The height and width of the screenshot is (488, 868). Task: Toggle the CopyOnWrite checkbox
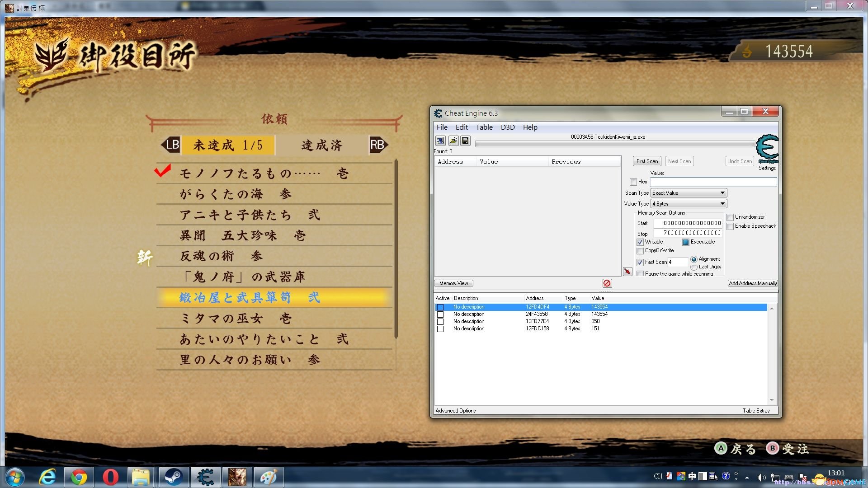(x=640, y=251)
